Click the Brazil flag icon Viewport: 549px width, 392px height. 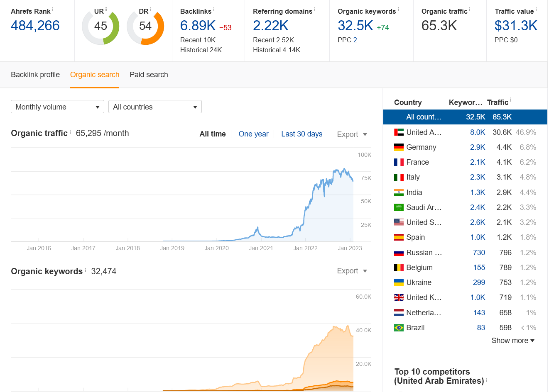click(399, 328)
